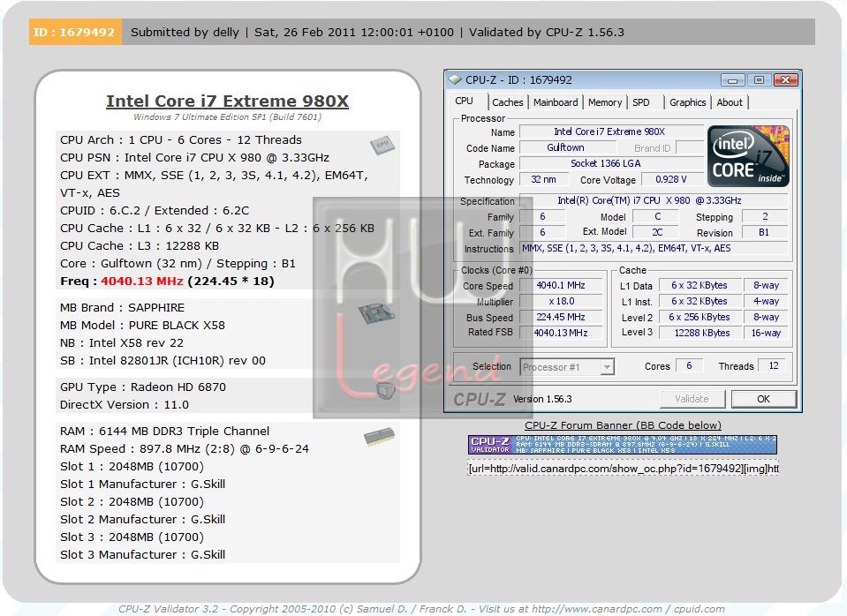Click the RAM Speed : 897.8 MHz line
This screenshot has width=847, height=616.
pos(185,449)
